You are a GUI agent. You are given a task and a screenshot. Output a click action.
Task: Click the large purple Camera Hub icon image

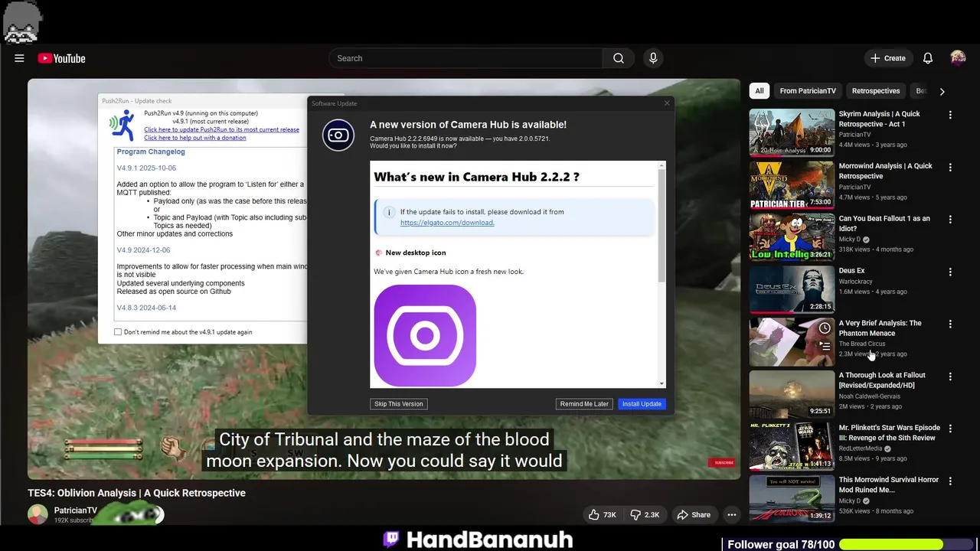point(425,335)
